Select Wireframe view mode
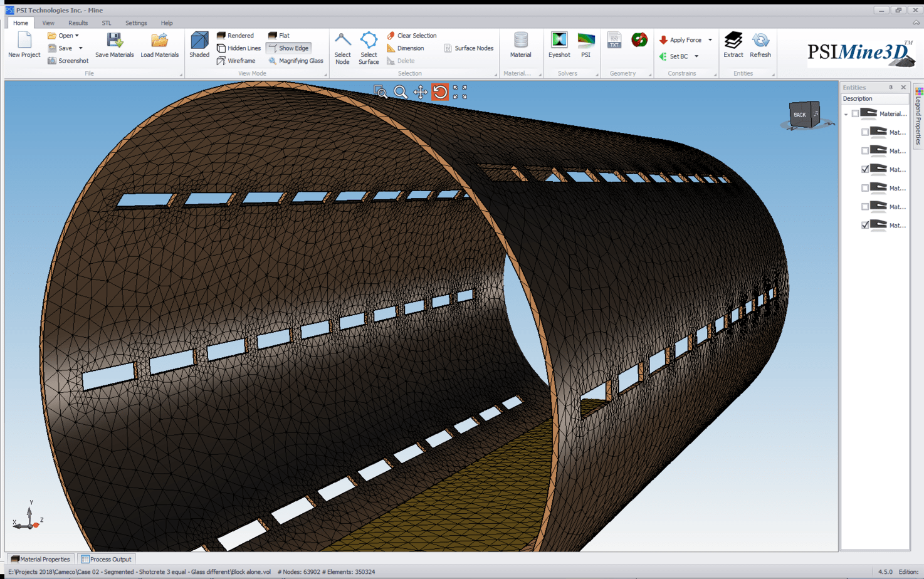924x579 pixels. coord(236,61)
